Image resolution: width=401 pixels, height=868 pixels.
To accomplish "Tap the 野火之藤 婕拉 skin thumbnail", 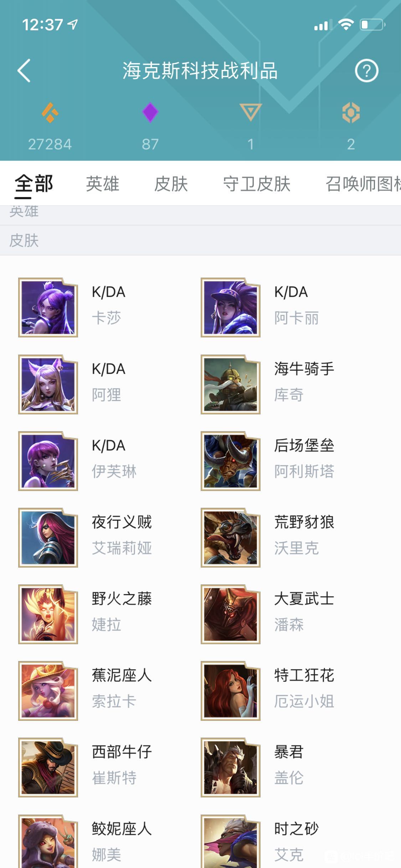I will pos(48,614).
